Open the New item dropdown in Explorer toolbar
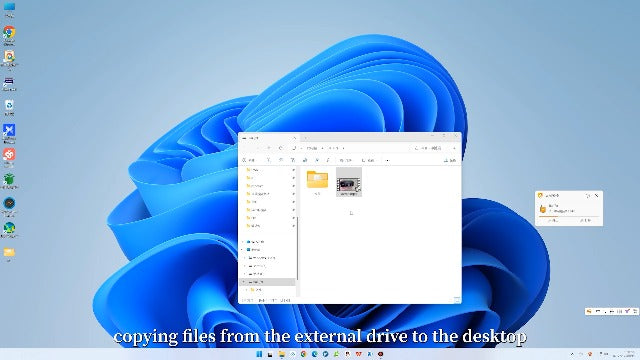 coord(248,160)
